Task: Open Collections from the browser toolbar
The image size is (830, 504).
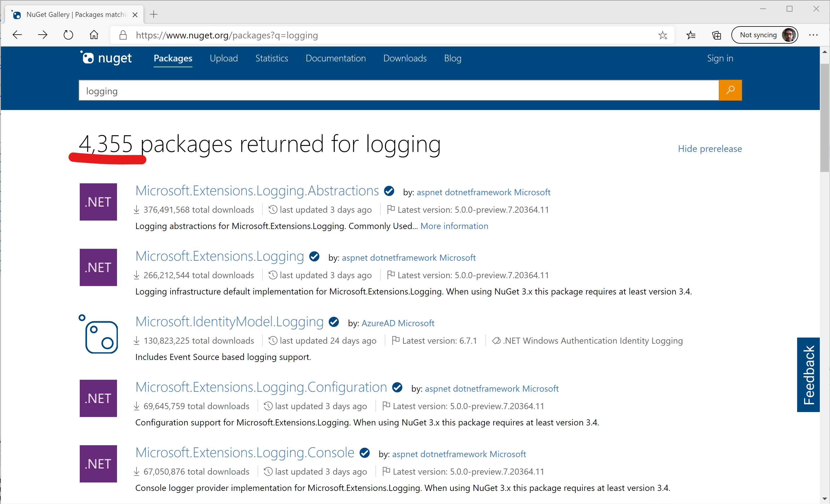Action: (x=717, y=35)
